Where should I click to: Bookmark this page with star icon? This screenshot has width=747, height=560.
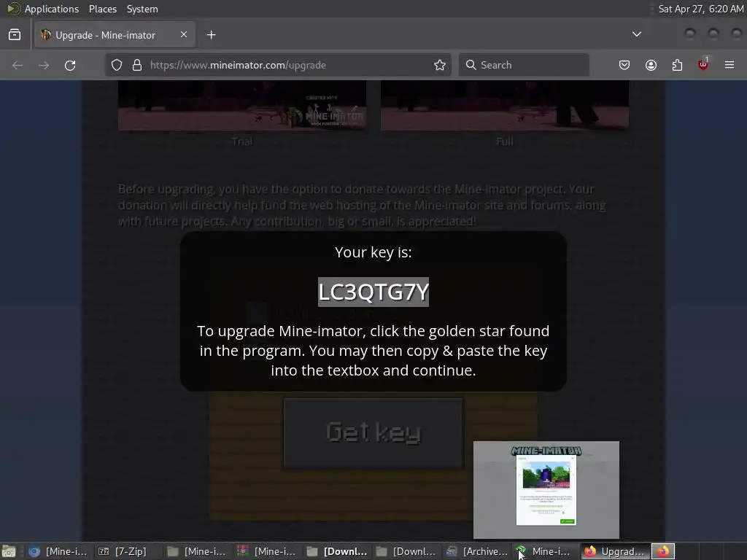coord(440,65)
